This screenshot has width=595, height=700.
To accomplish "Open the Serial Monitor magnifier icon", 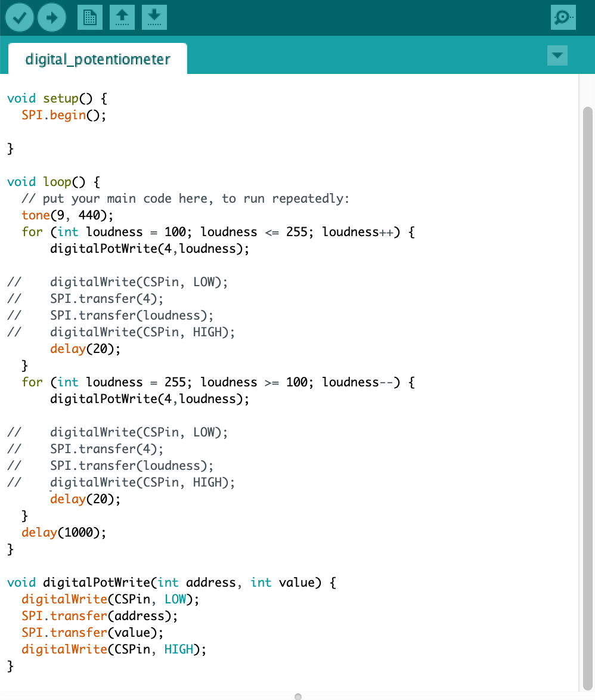I will 563,17.
